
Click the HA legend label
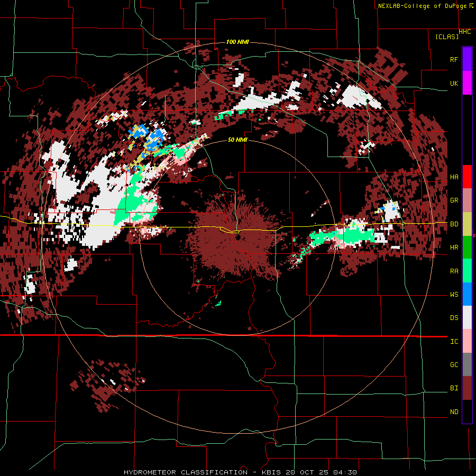tap(454, 177)
